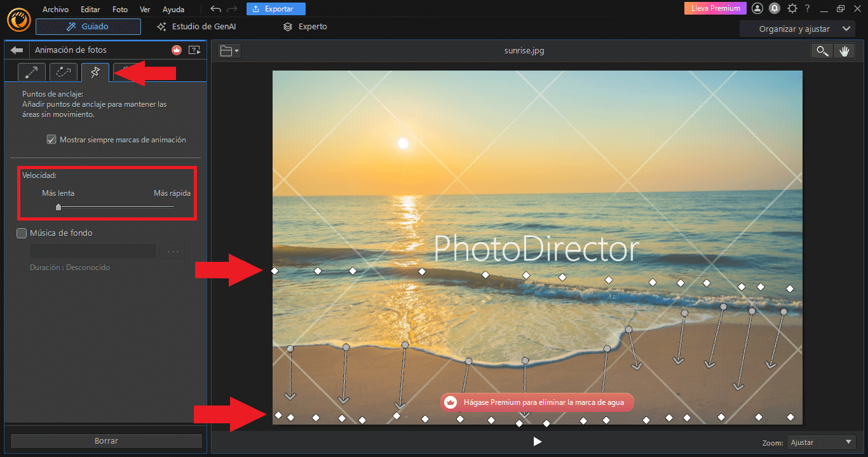The height and width of the screenshot is (457, 868).
Task: Click the redo arrow icon
Action: click(233, 9)
